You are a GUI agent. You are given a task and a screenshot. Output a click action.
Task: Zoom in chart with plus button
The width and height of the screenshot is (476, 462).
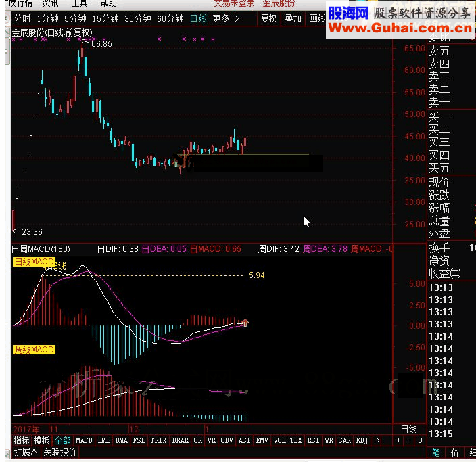398,440
